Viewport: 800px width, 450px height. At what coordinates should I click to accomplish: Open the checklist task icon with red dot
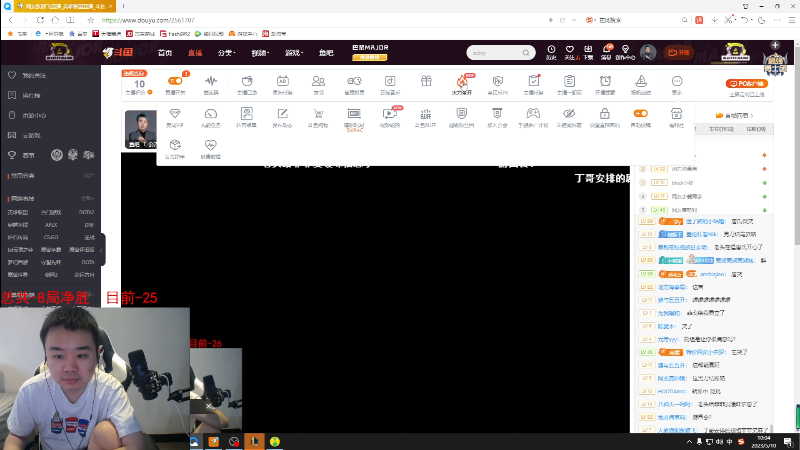(534, 81)
